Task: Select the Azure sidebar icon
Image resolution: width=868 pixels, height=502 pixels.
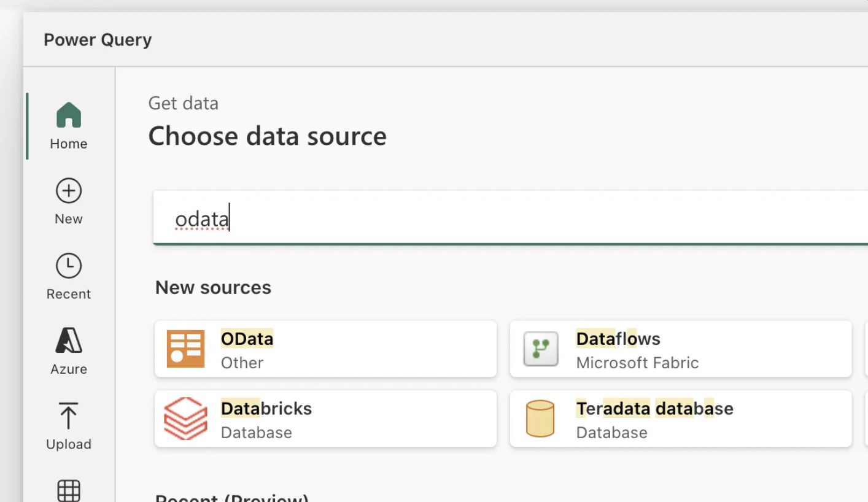Action: click(x=69, y=340)
